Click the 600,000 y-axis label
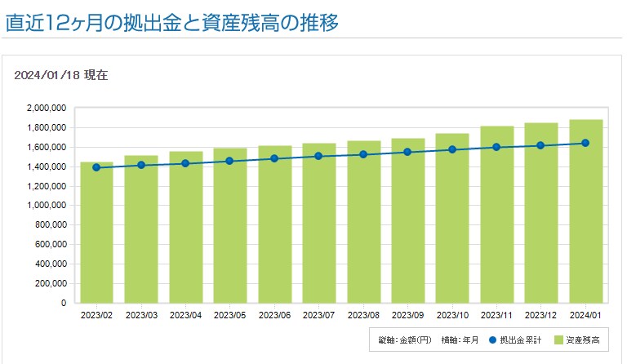Screen dimensions: 627x364 coord(51,245)
